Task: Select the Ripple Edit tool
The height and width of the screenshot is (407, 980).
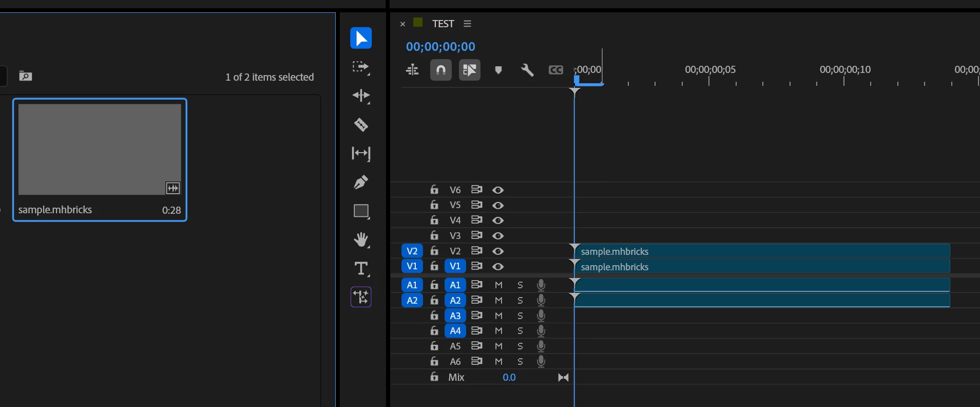Action: click(x=361, y=96)
